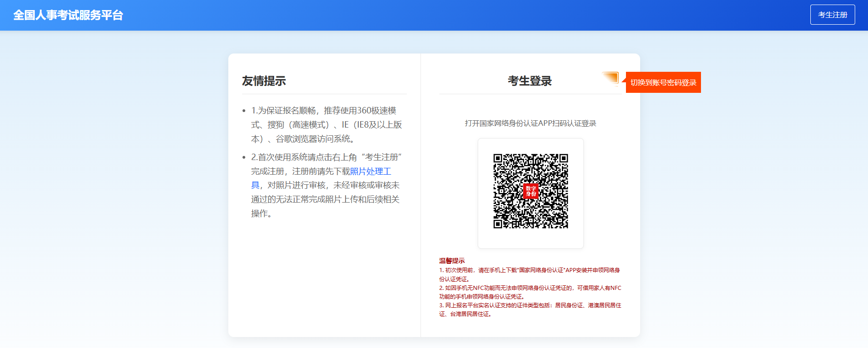This screenshot has height=348, width=868.
Task: Click third warm tip about supported ID types
Action: coord(529,305)
